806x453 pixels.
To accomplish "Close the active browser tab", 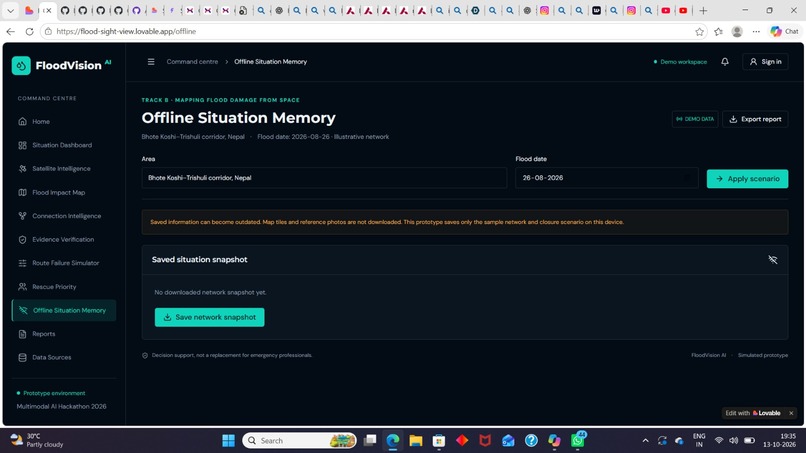I will pyautogui.click(x=49, y=10).
